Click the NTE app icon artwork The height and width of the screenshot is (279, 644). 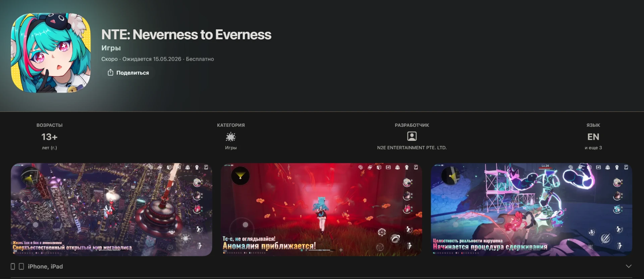[51, 53]
